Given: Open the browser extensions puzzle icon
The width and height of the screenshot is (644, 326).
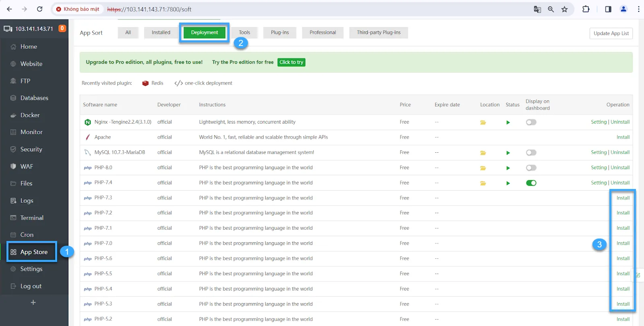Looking at the screenshot, I should click(x=586, y=9).
